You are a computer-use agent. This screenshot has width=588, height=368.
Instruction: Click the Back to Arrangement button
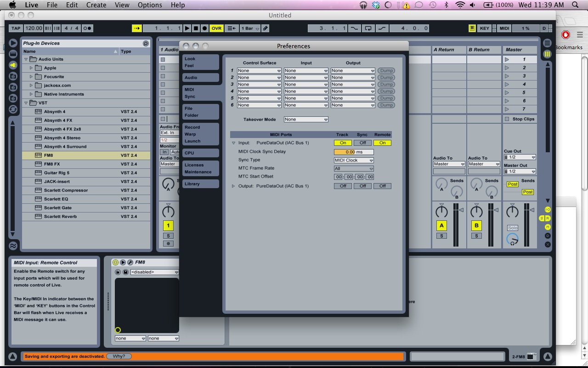click(x=232, y=28)
